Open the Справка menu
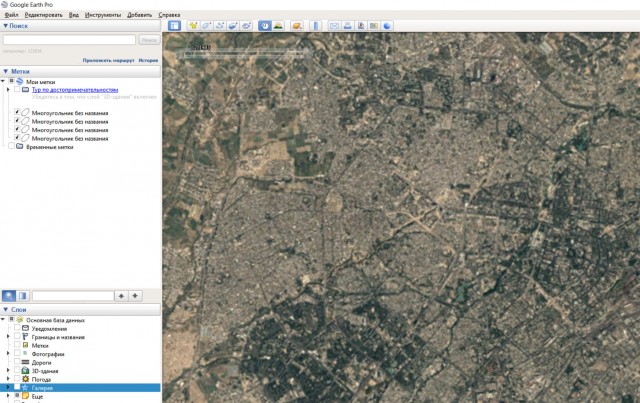Viewport: 640px width, 403px height. pos(169,15)
